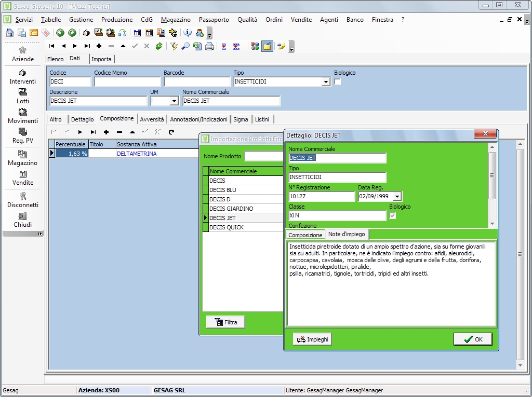Viewport: 532px width, 397px height.
Task: Select DECIS GIARDINO in import list
Action: click(246, 209)
